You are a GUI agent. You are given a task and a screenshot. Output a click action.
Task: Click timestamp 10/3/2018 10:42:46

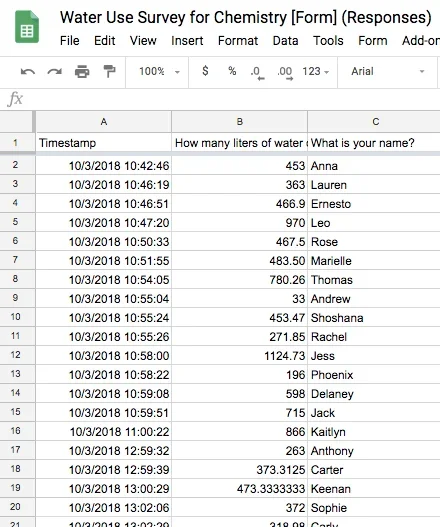tap(104, 165)
